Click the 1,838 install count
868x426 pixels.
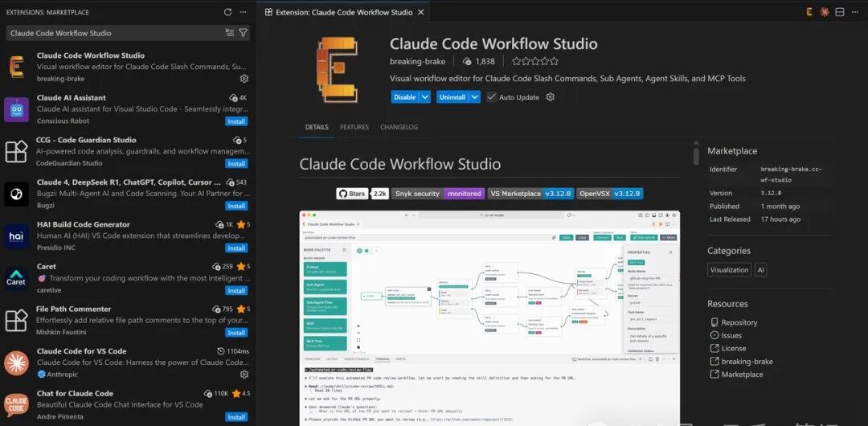[x=479, y=62]
